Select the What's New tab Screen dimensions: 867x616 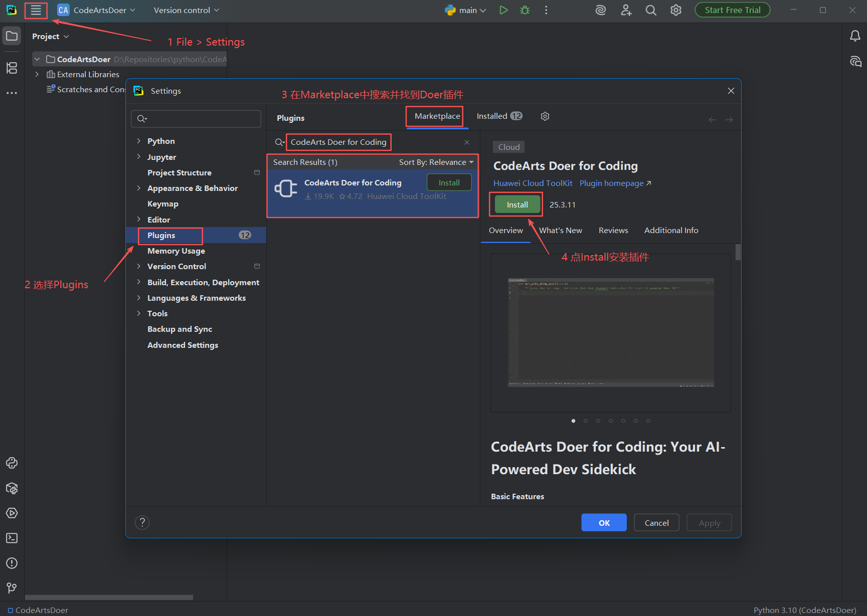point(561,231)
